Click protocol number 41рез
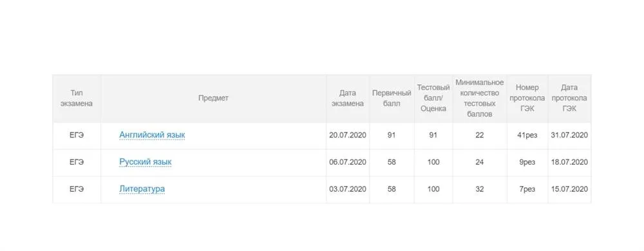The height and width of the screenshot is (251, 644). (x=527, y=135)
